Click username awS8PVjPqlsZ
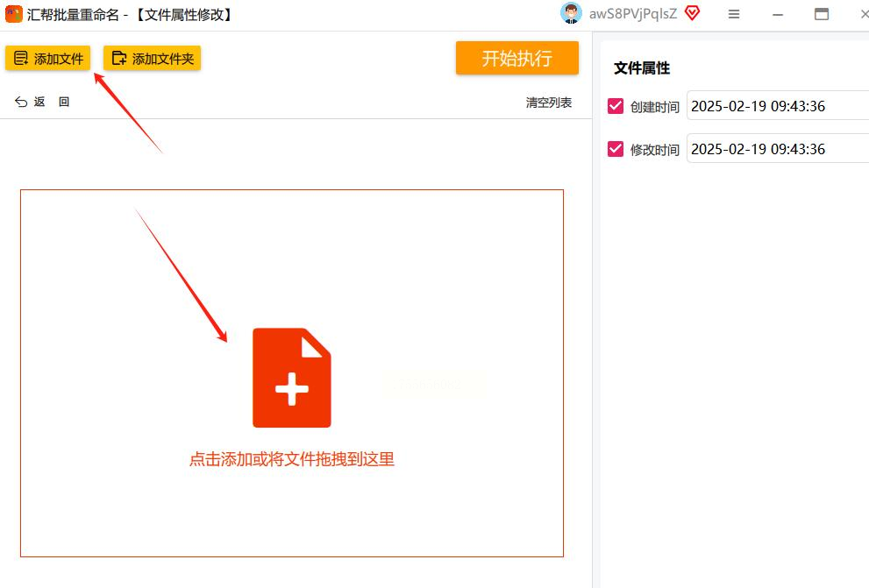This screenshot has height=588, width=869. 633,14
